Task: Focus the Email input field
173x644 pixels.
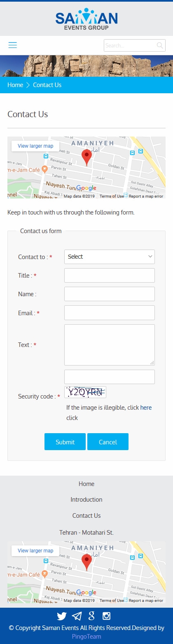Action: tap(110, 313)
